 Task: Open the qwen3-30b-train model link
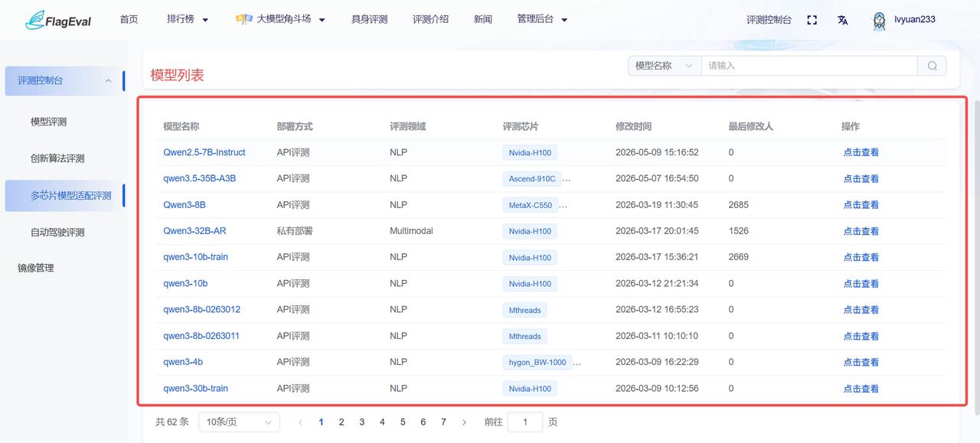click(x=195, y=389)
